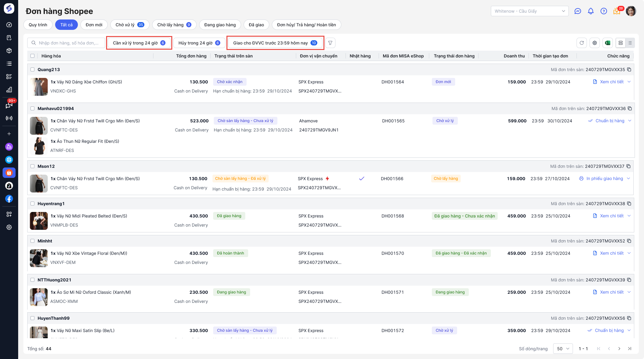Open the Whitenow - Cầu Giấy store dropdown
This screenshot has height=359, width=644.
point(529,11)
